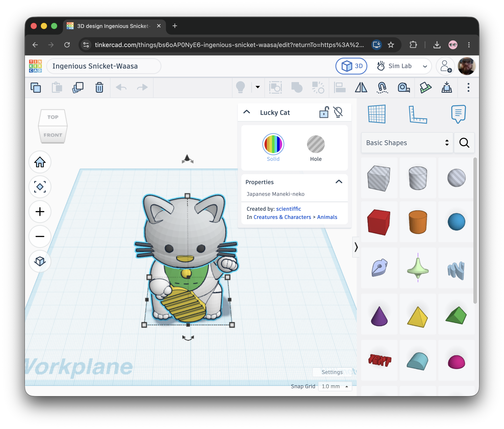Open the Tinkercad logo home
Viewport: 504px width, 429px height.
click(35, 66)
